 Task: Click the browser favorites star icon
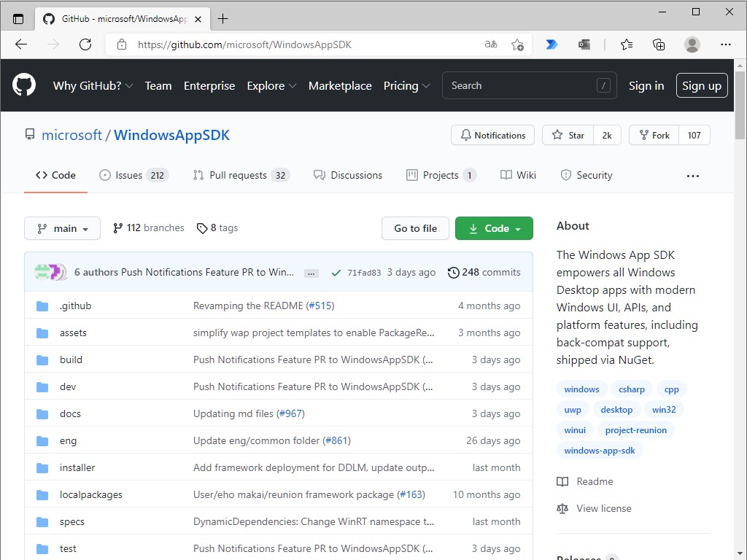(626, 44)
